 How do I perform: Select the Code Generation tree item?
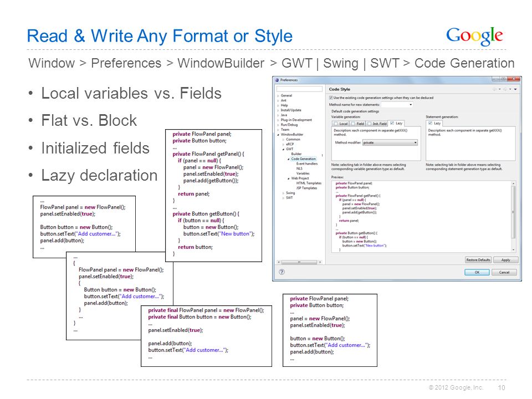(303, 159)
